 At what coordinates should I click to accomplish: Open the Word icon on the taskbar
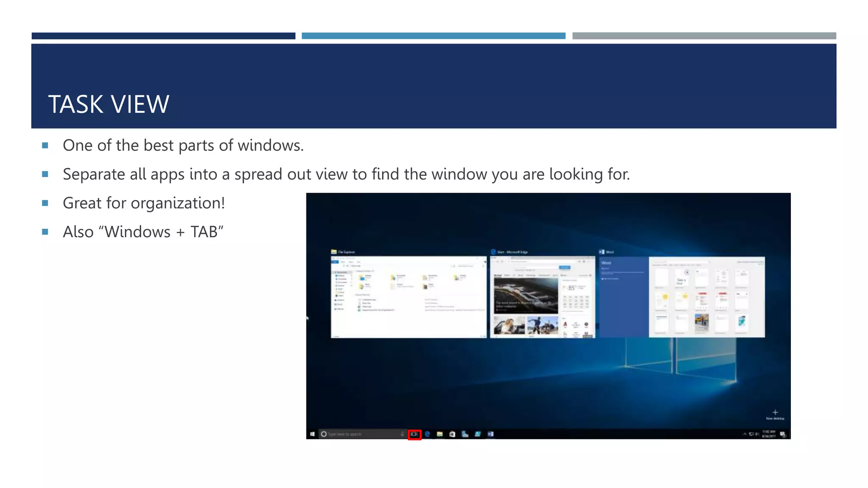click(490, 434)
